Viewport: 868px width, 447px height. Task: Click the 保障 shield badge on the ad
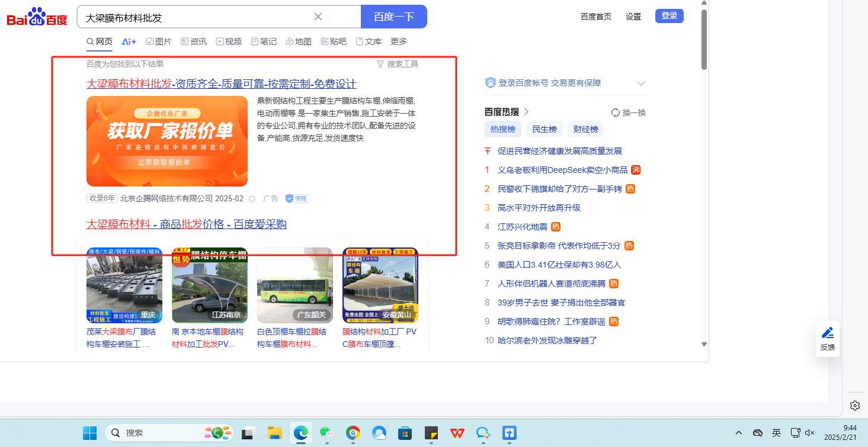tap(298, 198)
